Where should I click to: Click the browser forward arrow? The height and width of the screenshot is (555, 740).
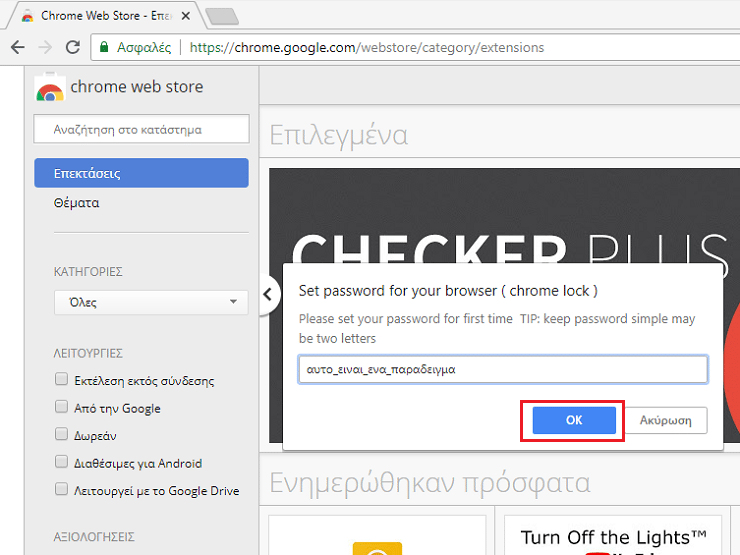(45, 47)
